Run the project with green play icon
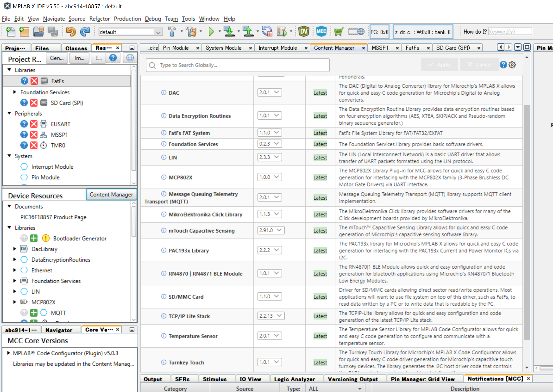This screenshot has height=392, width=553. coord(211,31)
